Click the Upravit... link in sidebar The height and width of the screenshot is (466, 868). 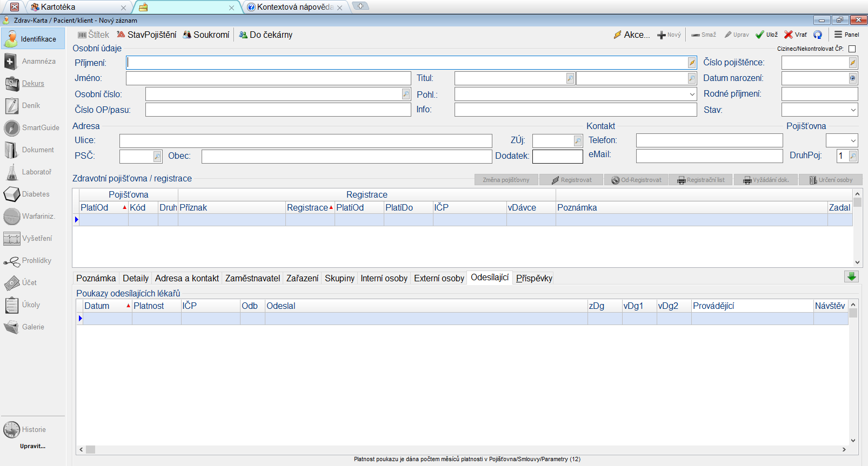[x=32, y=447]
